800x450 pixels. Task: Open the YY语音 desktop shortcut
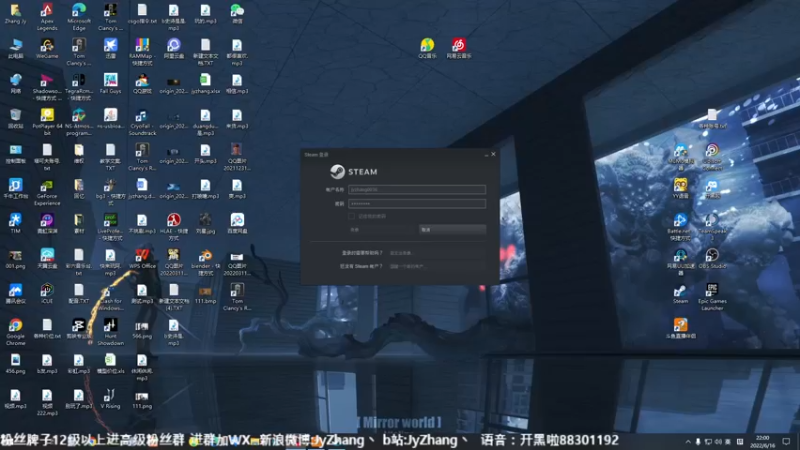680,188
